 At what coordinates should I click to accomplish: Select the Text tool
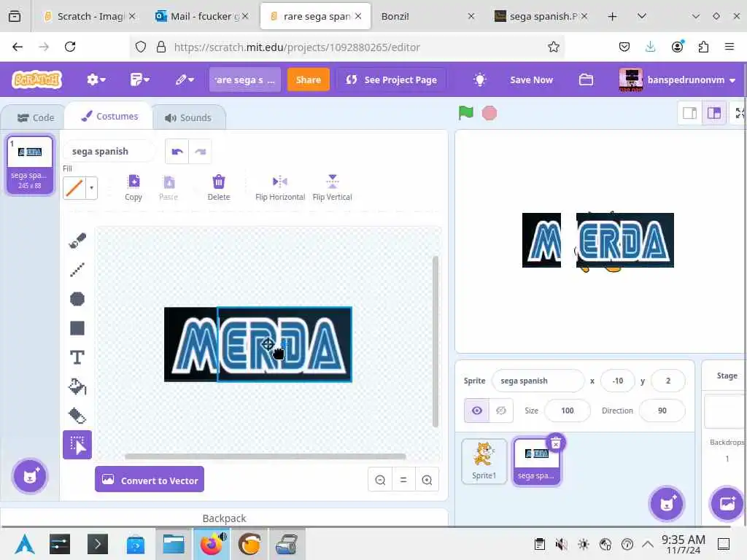point(77,357)
